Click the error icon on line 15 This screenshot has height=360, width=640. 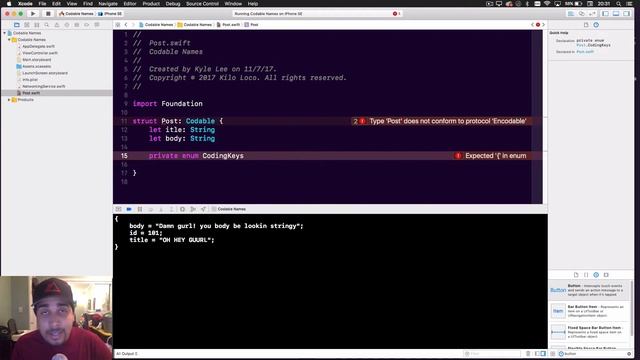458,156
